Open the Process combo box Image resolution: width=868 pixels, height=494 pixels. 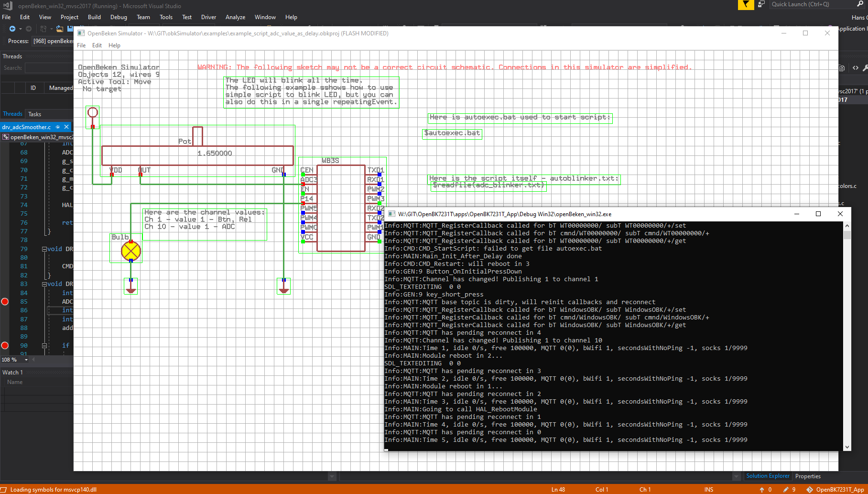[x=53, y=41]
